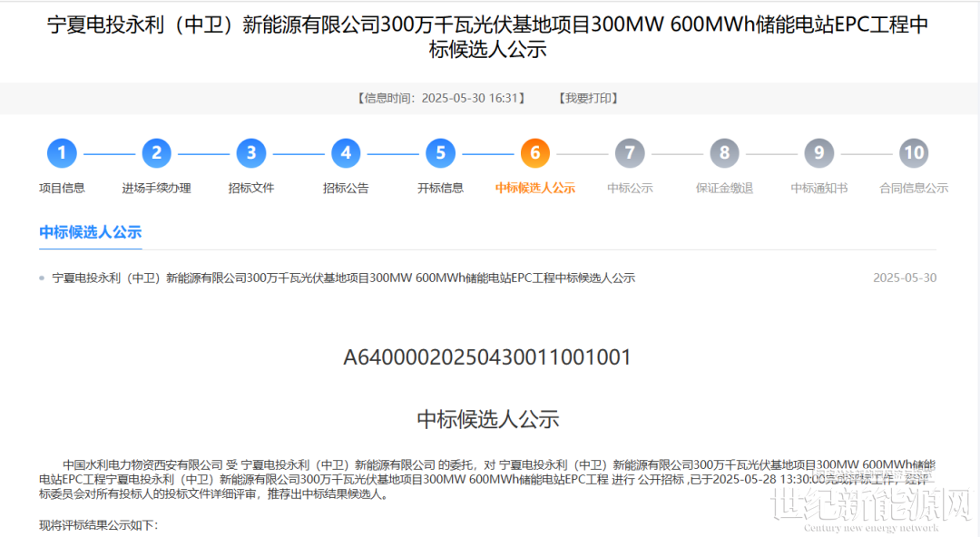Click the centered 中标候选人公示 heading

click(487, 419)
